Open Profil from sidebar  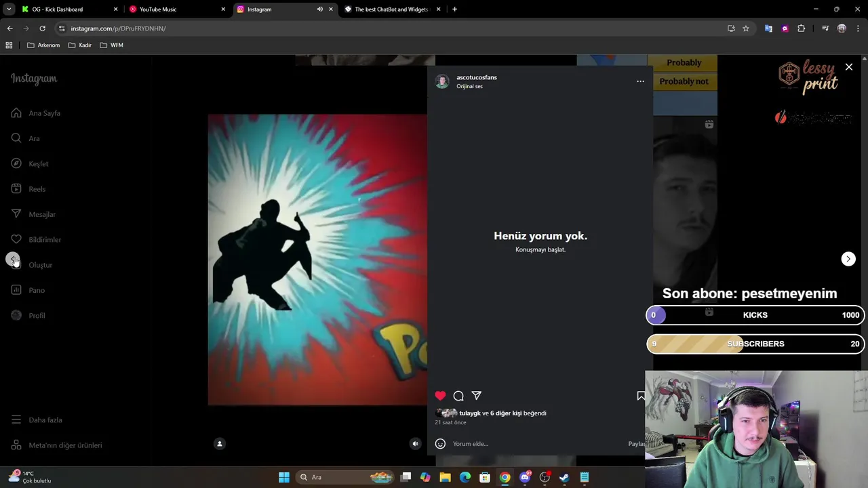tap(28, 315)
